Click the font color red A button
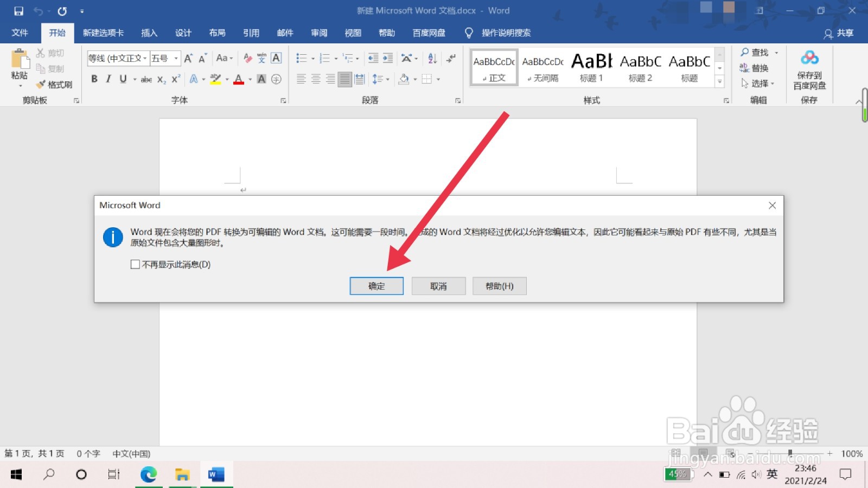 point(239,79)
